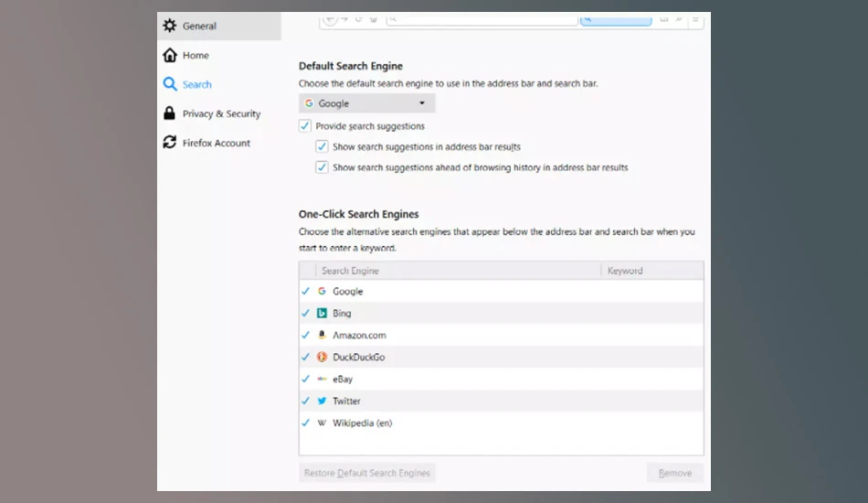Screen dimensions: 868x503
Task: Select the Search settings label
Action: click(x=197, y=85)
